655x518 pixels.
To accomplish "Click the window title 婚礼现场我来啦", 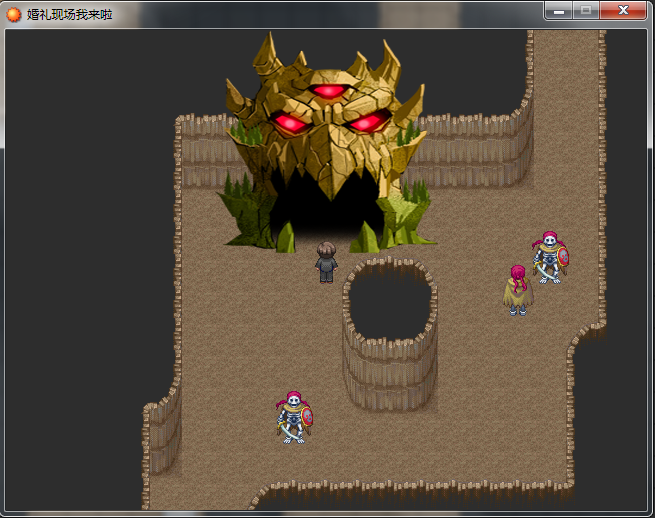I will [x=70, y=14].
